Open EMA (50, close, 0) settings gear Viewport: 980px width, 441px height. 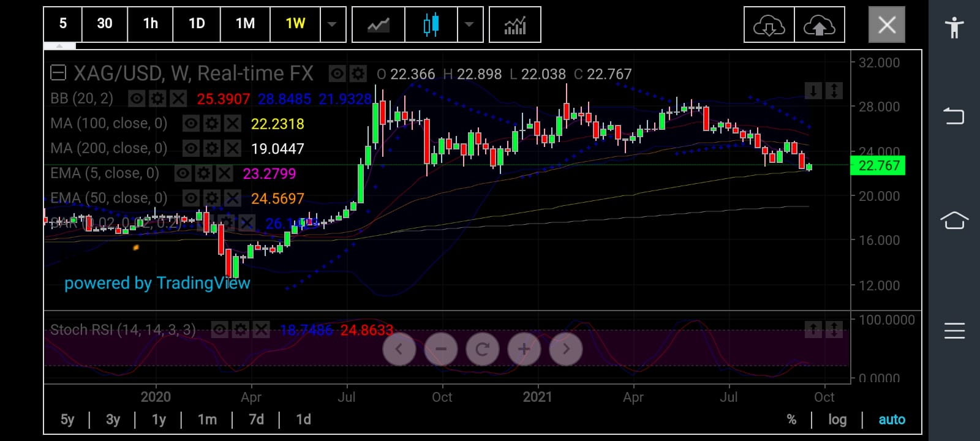point(212,198)
